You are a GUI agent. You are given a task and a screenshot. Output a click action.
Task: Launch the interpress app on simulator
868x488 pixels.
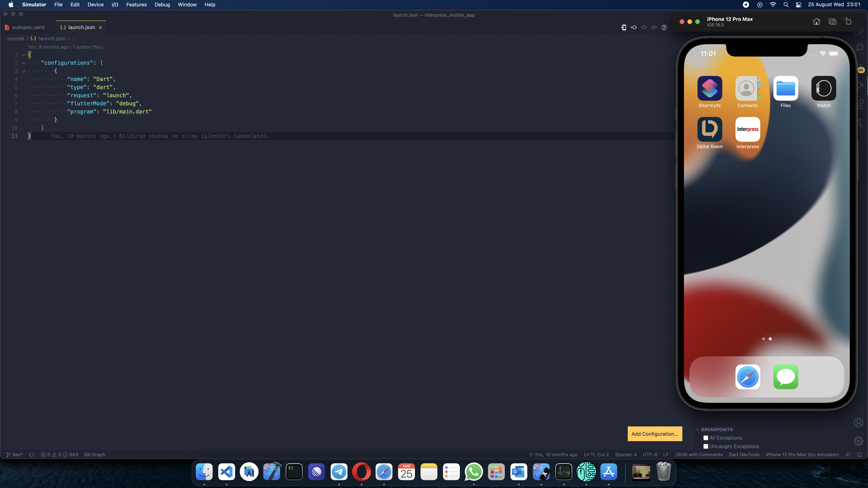(x=748, y=129)
